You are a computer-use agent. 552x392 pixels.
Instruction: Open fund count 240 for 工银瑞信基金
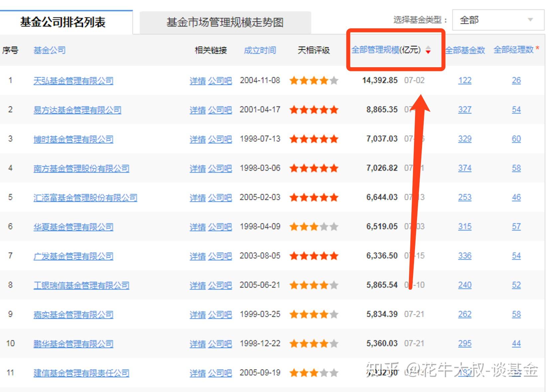point(465,285)
